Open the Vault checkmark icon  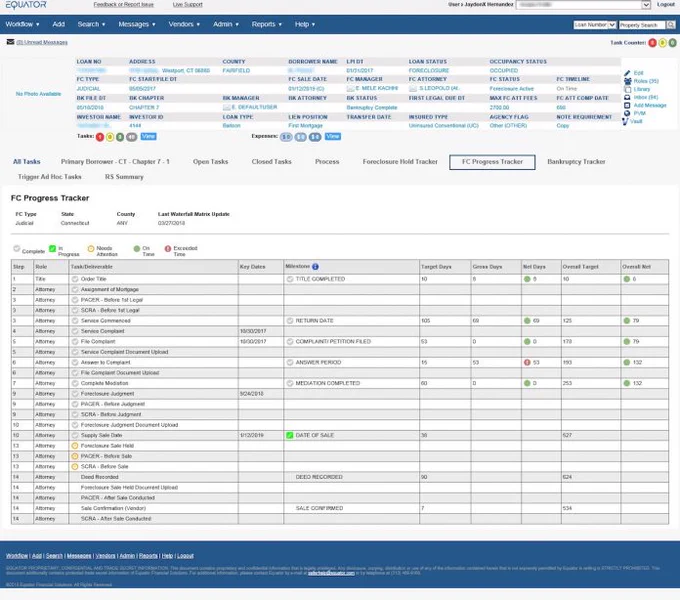(625, 121)
